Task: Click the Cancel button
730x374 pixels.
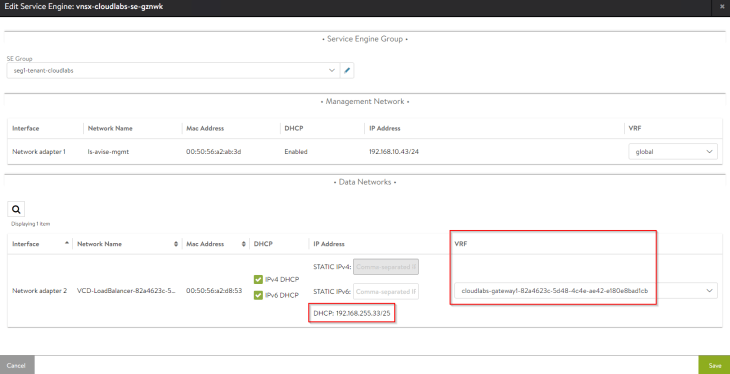Action: pos(16,365)
